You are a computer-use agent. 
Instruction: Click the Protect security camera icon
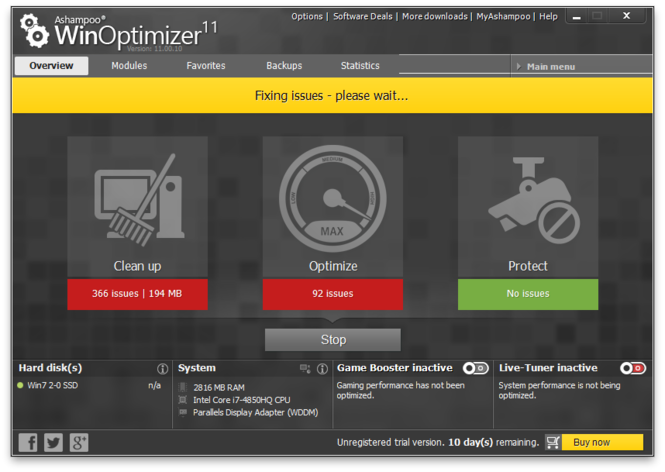point(534,200)
